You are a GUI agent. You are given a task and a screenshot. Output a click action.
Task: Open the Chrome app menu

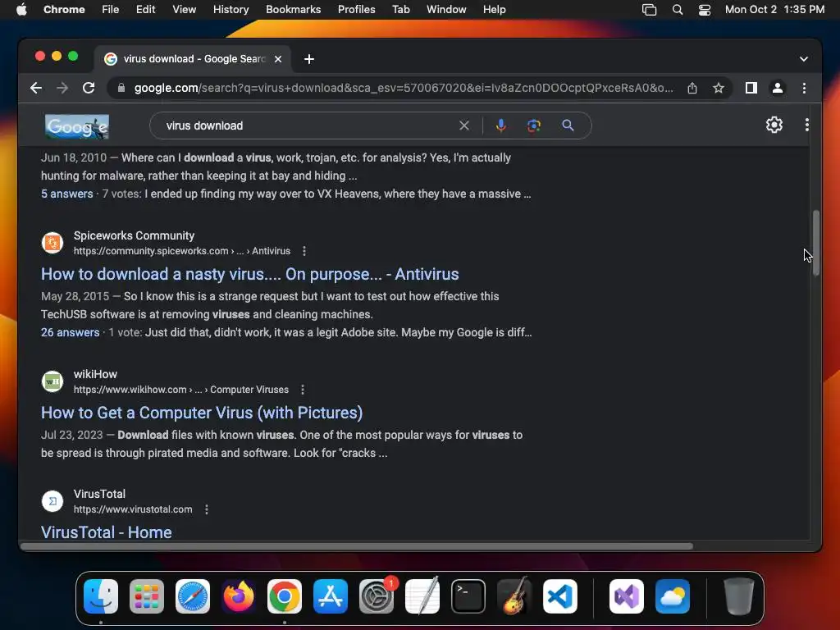tap(64, 10)
